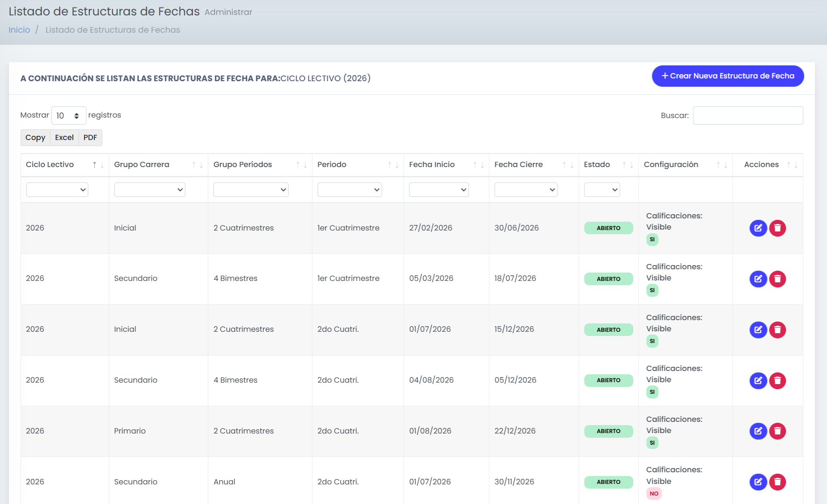Go to Inicio breadcrumb link
The height and width of the screenshot is (504, 827).
coord(19,30)
